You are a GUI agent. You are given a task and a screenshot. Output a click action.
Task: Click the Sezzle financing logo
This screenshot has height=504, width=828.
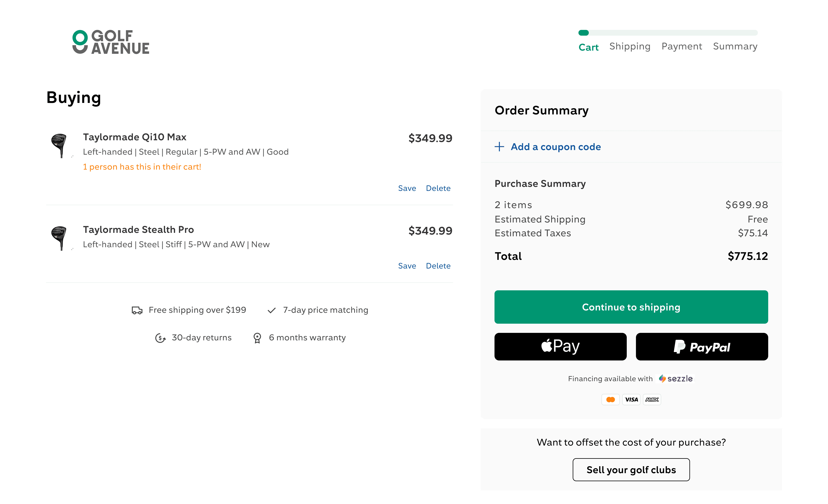point(675,379)
